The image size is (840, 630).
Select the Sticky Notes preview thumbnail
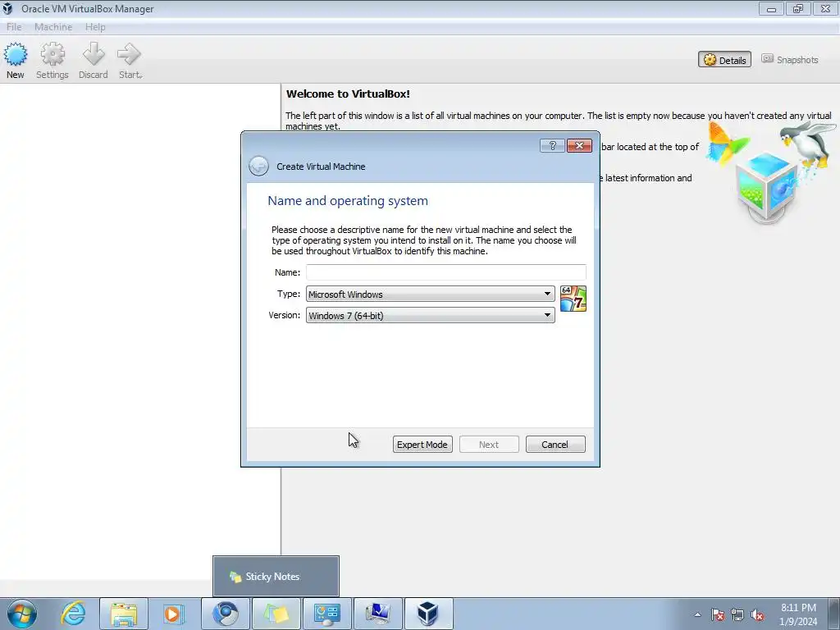coord(276,577)
